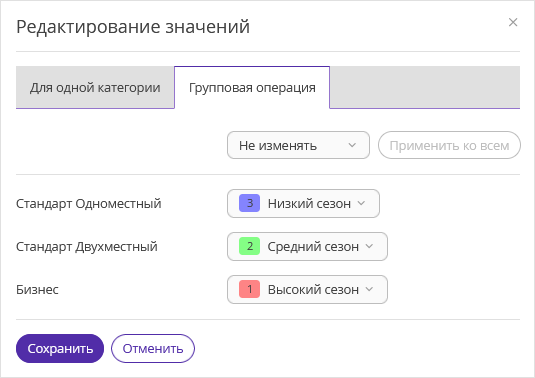This screenshot has height=378, width=535.
Task: Click the Бизнес category label
Action: pyautogui.click(x=37, y=290)
